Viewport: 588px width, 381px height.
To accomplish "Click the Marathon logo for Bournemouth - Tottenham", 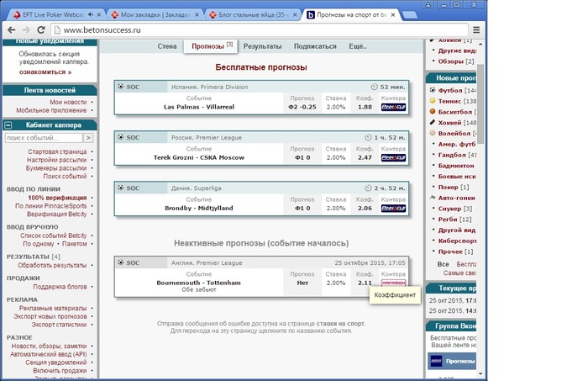I will click(393, 283).
